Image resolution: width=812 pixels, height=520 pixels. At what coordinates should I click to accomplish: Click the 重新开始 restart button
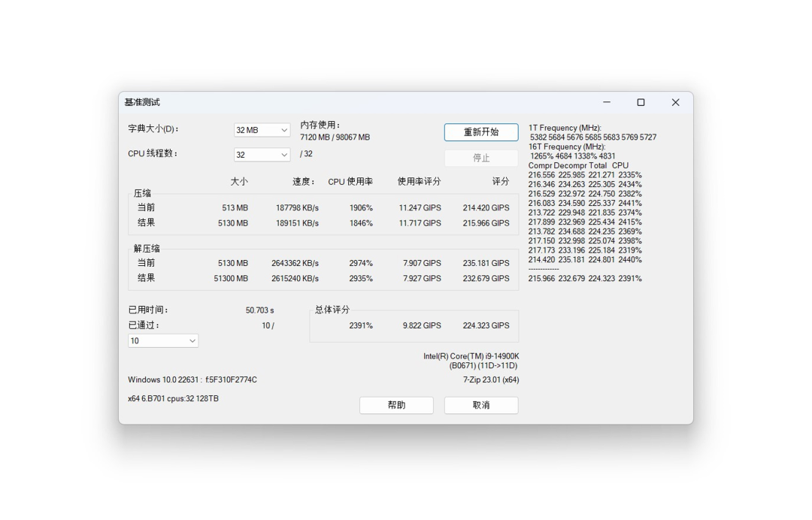click(481, 132)
